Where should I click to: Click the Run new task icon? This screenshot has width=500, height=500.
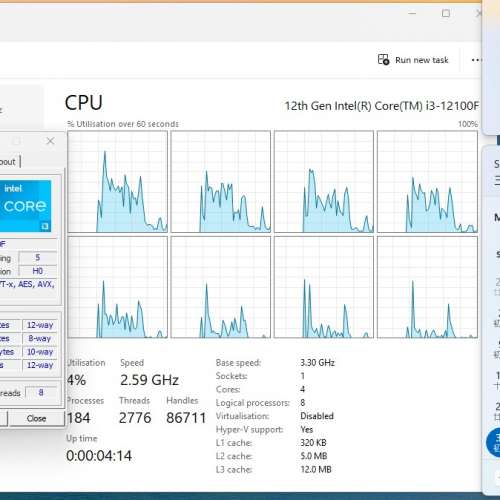pos(383,60)
